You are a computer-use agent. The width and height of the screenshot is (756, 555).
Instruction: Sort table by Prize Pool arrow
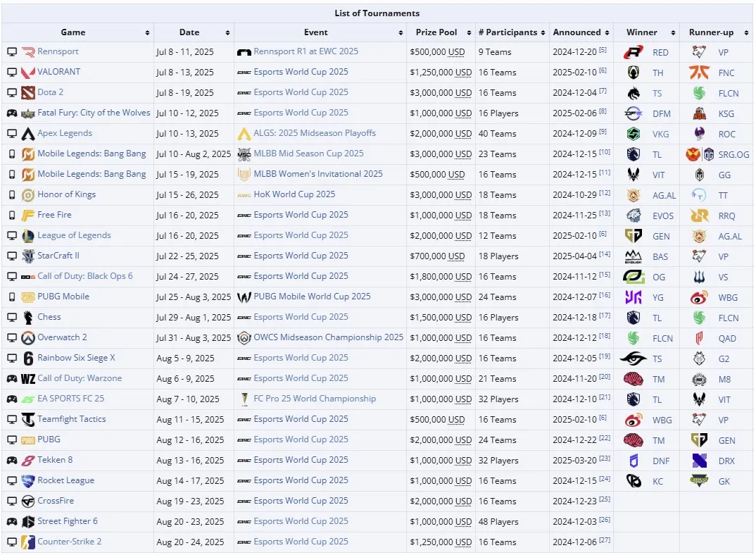click(469, 33)
